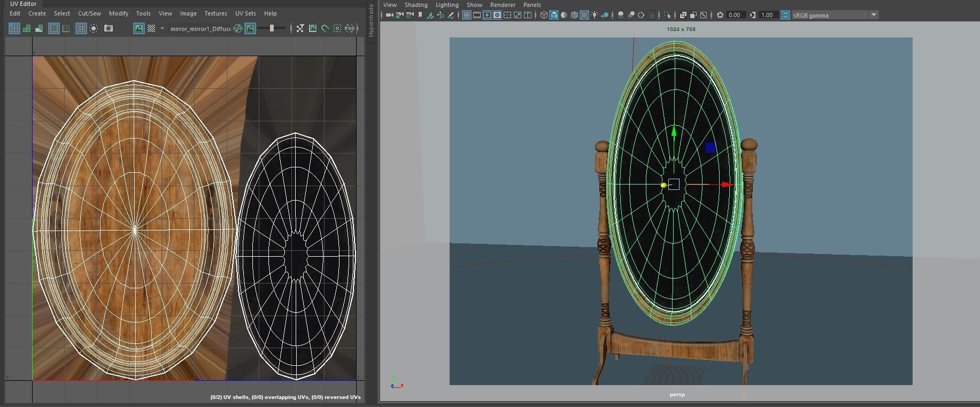
Task: Open the Modify menu in UV Editor
Action: coord(119,13)
